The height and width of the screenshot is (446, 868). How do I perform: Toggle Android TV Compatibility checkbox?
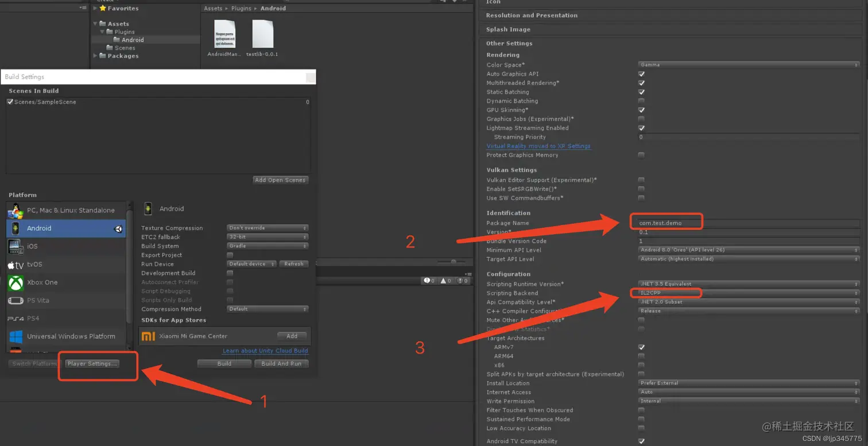tap(641, 441)
